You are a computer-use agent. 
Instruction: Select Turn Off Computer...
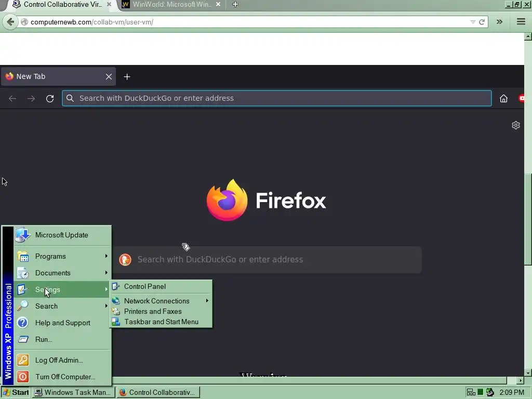62,377
